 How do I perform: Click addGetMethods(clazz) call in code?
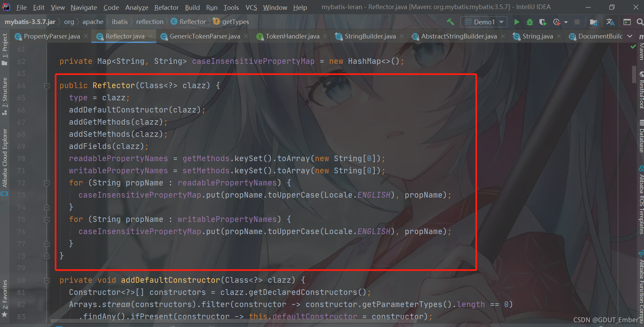(116, 122)
